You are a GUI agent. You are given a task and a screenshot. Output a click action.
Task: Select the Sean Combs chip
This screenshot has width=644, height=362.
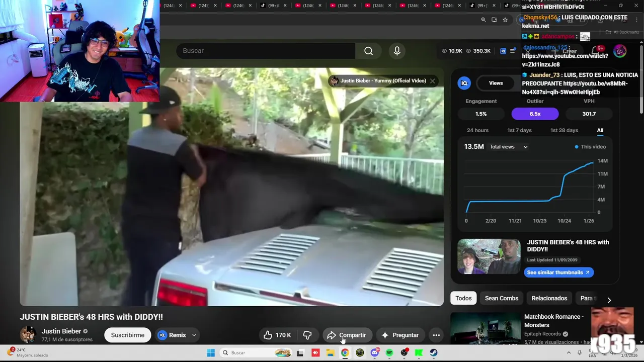click(502, 298)
